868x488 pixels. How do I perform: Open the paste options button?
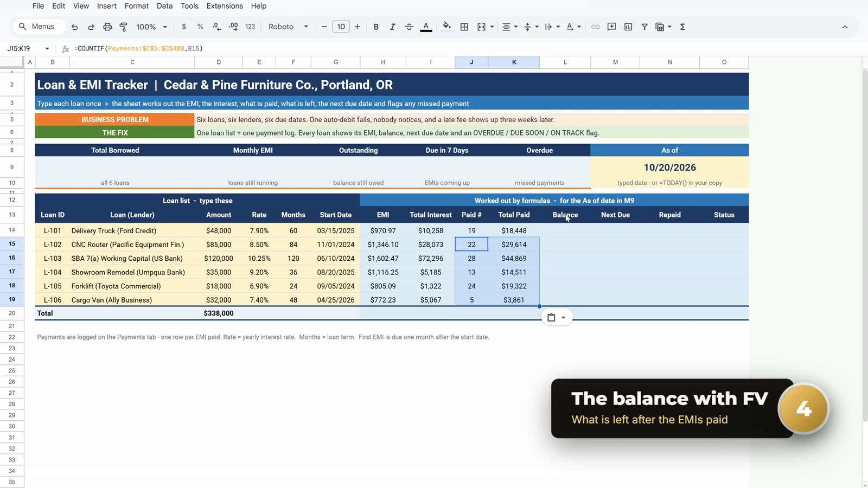coord(557,318)
